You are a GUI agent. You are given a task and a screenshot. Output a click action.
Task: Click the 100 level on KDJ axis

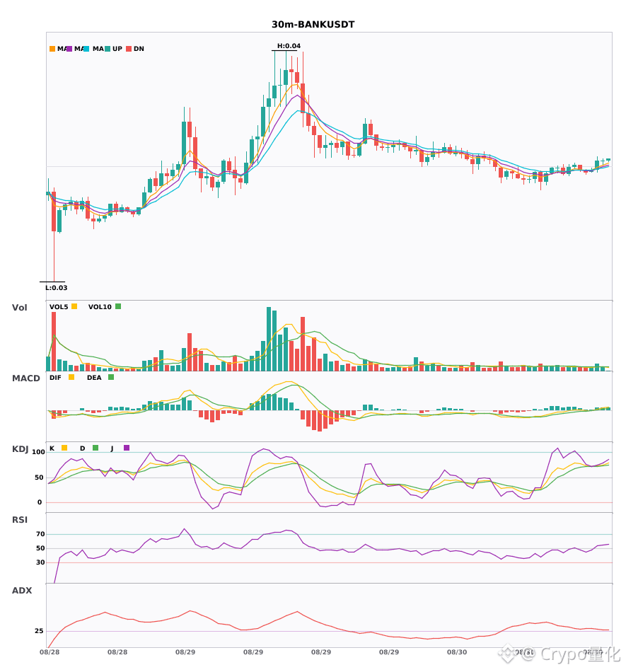tap(39, 452)
